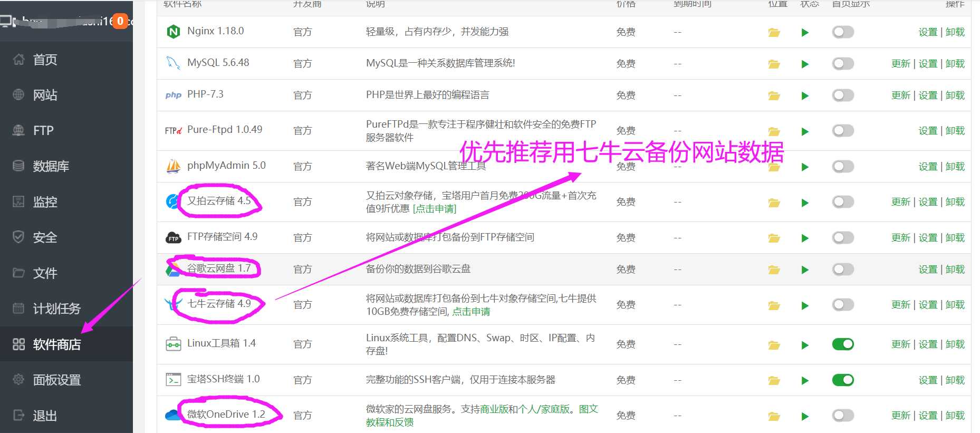Click the orange notification badge showing 0
The width and height of the screenshot is (980, 433).
(x=120, y=21)
